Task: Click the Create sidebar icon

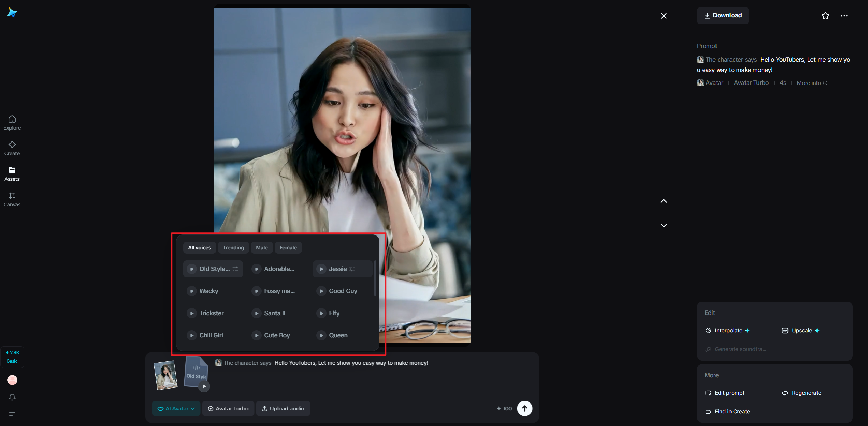Action: (x=12, y=148)
